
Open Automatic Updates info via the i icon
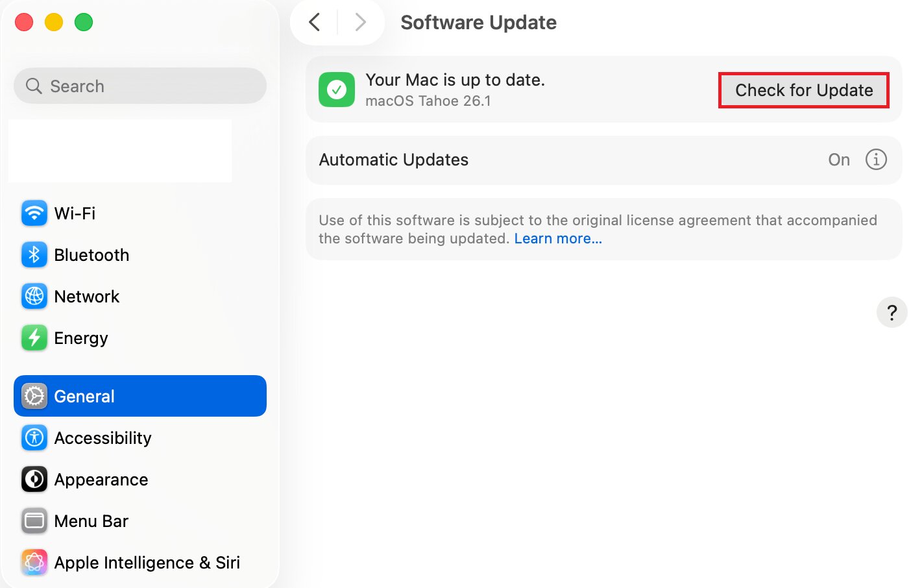tap(876, 160)
